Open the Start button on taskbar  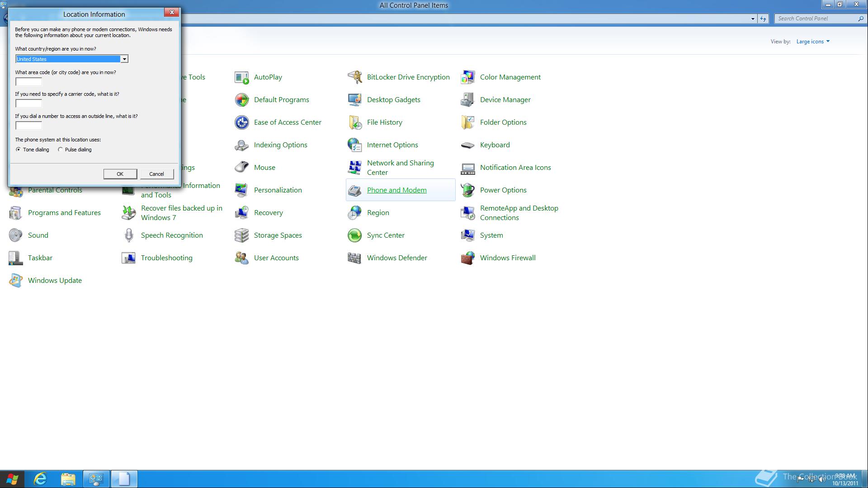pyautogui.click(x=12, y=479)
